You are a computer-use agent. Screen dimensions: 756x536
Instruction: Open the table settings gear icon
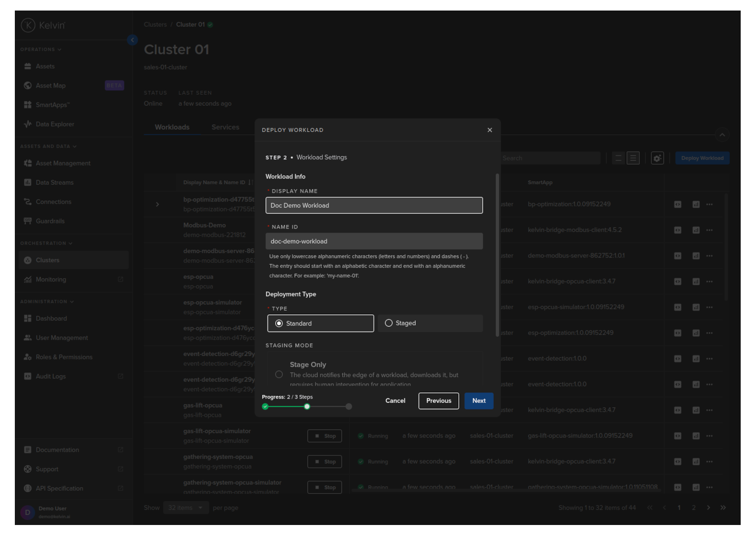[x=657, y=158]
